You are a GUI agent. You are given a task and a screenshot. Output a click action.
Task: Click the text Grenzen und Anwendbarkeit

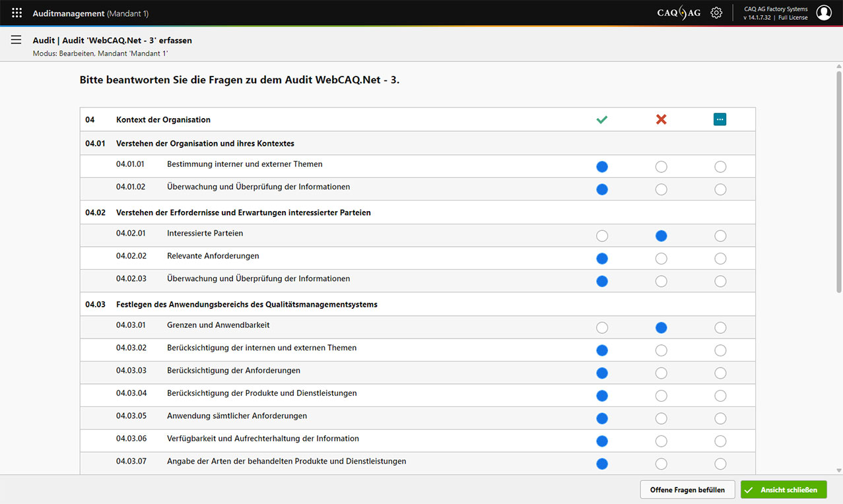click(219, 325)
